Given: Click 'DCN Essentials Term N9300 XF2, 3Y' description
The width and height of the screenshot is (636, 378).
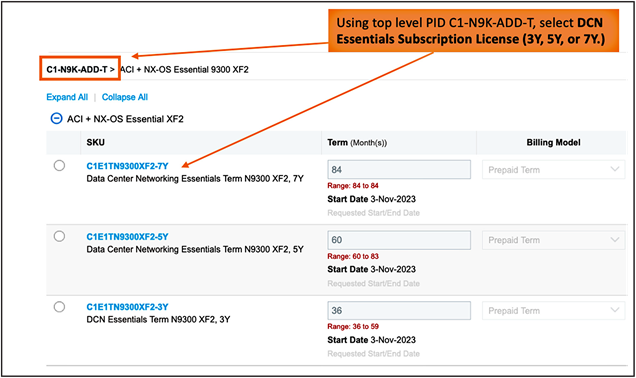Looking at the screenshot, I should pos(158,320).
